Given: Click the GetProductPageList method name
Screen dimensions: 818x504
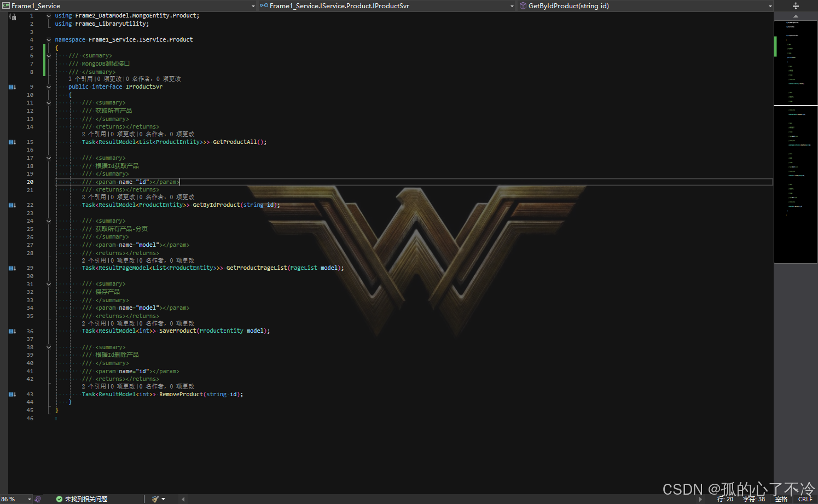Looking at the screenshot, I should pos(257,268).
